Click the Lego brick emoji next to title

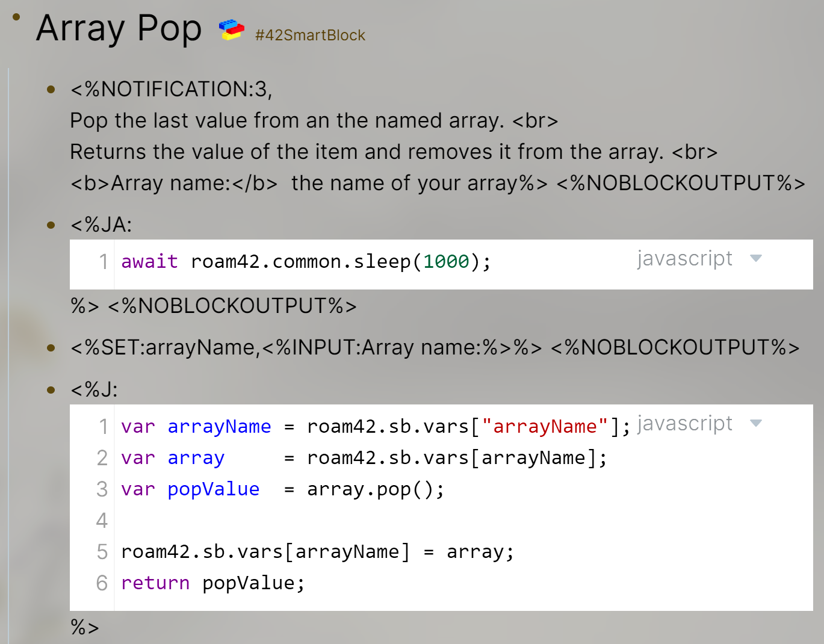point(232,28)
